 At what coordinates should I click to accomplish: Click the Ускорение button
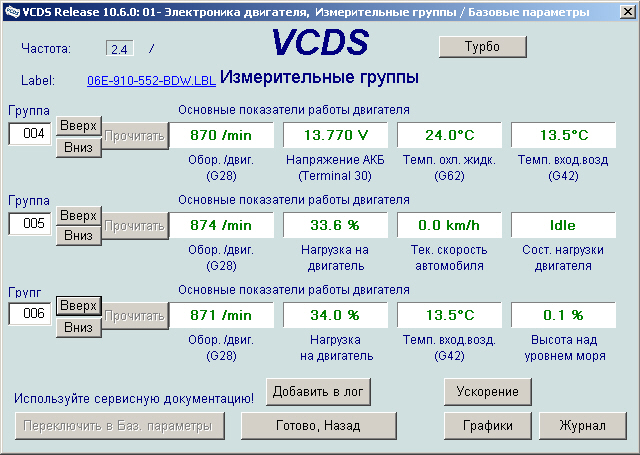487,392
